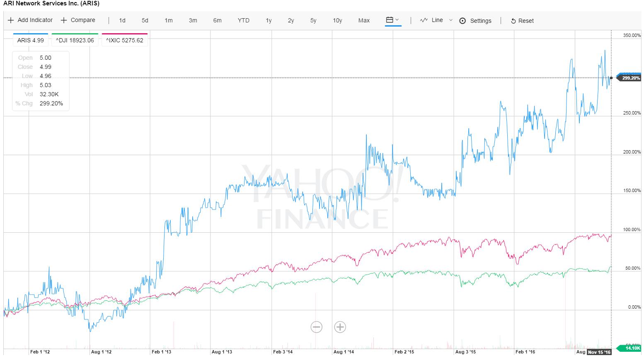Image resolution: width=644 pixels, height=358 pixels.
Task: Click the Reset undo icon
Action: pos(513,21)
